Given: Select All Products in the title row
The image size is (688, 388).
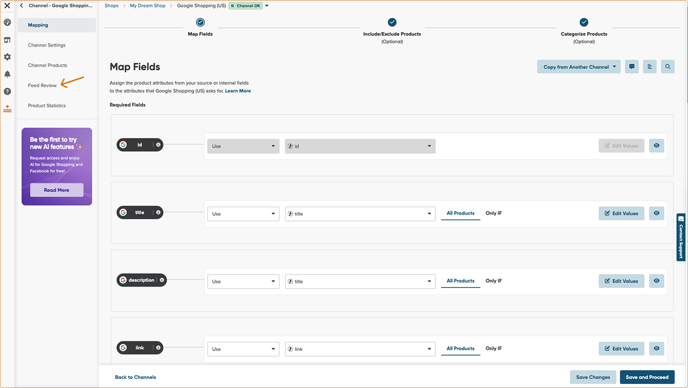Looking at the screenshot, I should pyautogui.click(x=460, y=213).
